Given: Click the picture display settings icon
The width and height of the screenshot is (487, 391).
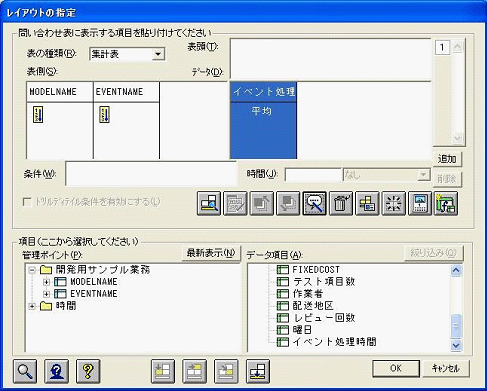Looking at the screenshot, I should click(420, 203).
